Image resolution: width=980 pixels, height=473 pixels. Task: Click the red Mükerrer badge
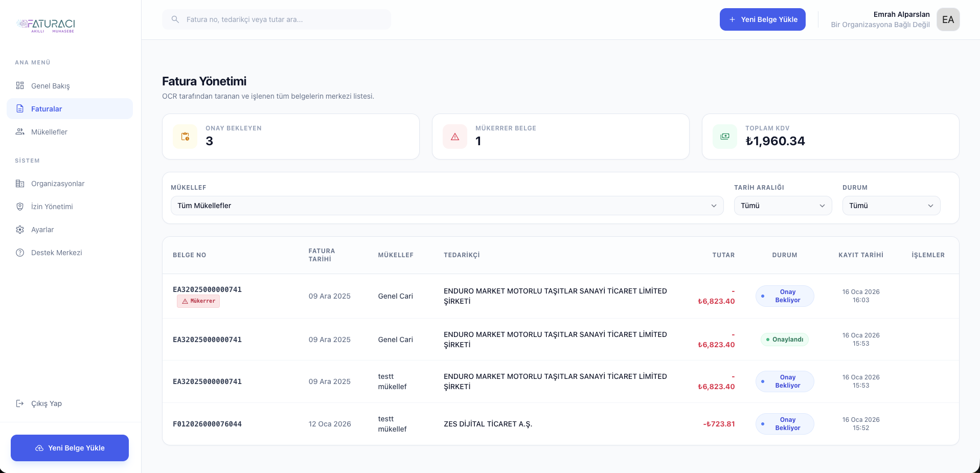(x=198, y=301)
